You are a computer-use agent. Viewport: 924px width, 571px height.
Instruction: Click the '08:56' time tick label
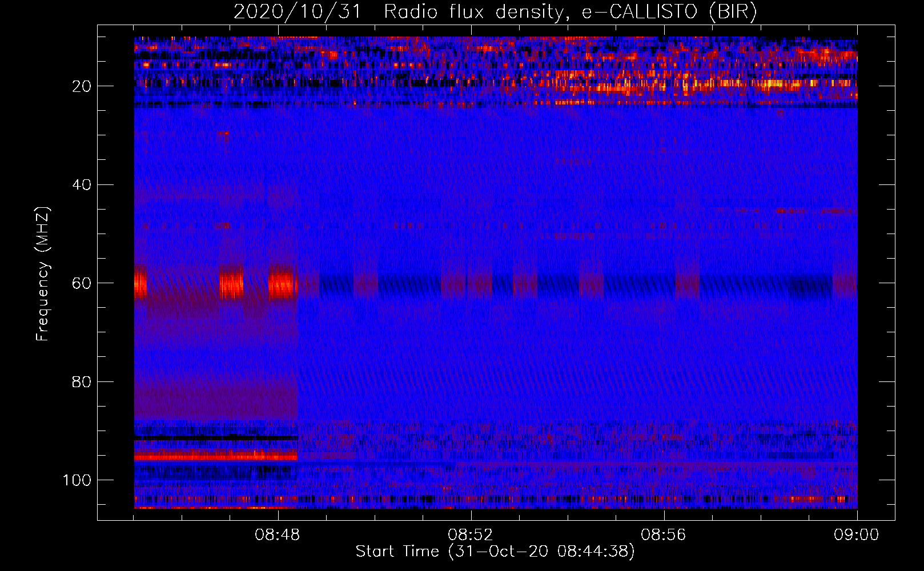664,535
